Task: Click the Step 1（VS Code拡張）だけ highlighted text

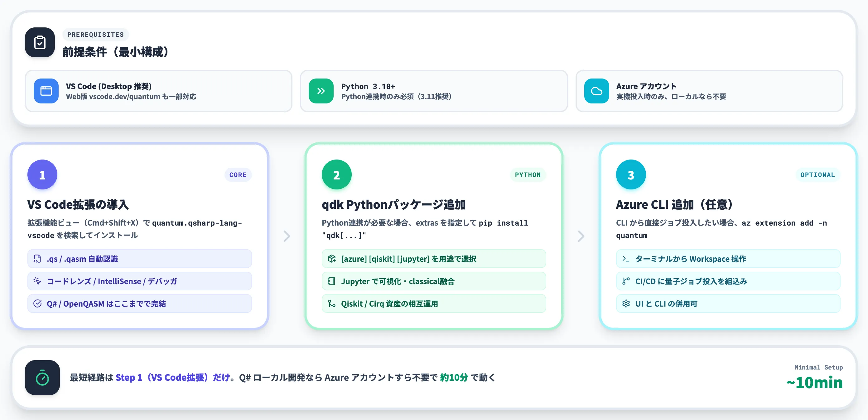Action: [173, 378]
